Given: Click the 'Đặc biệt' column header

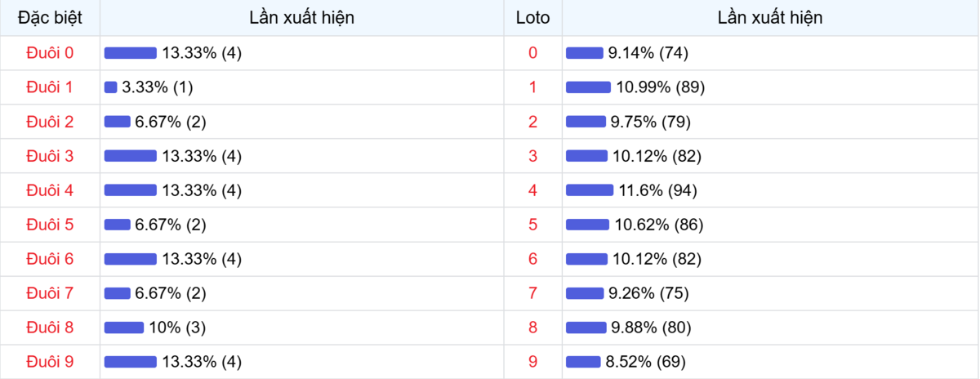Looking at the screenshot, I should [x=50, y=18].
